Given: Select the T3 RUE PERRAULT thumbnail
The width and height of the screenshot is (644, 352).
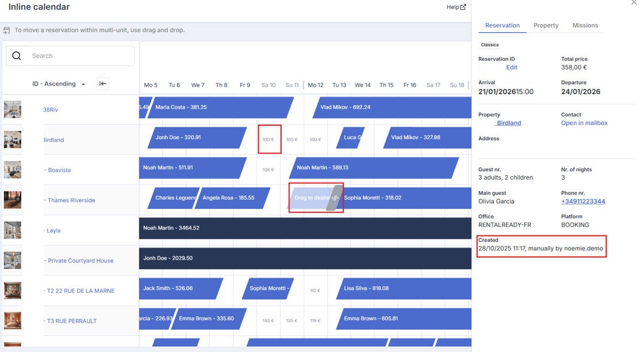Looking at the screenshot, I should [12, 321].
